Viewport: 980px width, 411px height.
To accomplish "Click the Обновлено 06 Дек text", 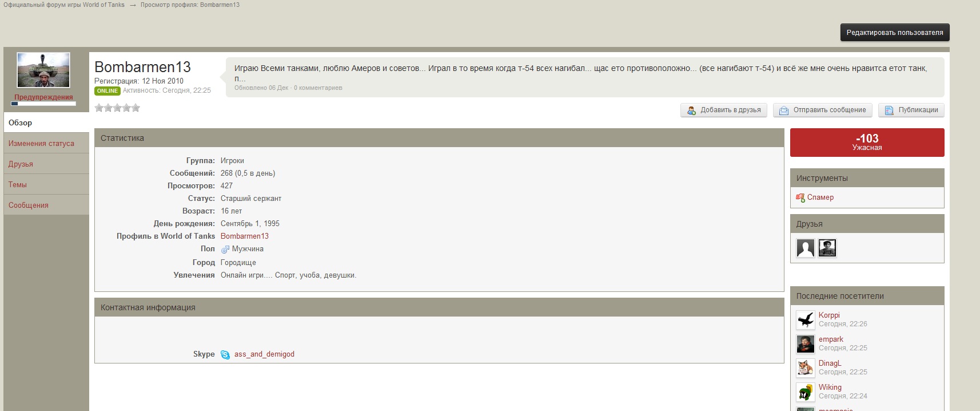I will point(261,88).
